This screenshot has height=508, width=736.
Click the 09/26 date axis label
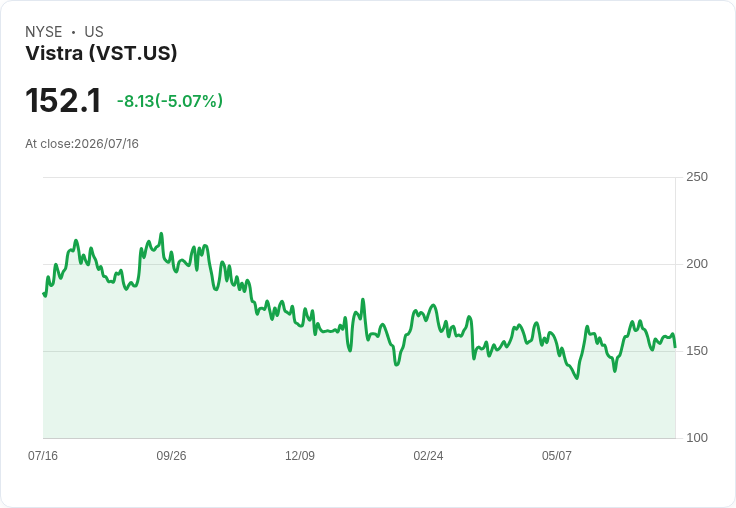coord(171,455)
